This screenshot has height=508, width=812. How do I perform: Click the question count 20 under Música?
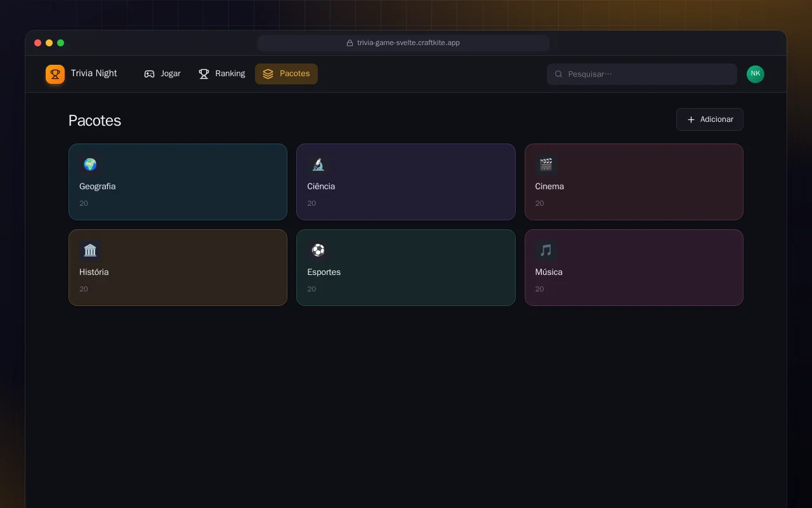click(x=539, y=290)
